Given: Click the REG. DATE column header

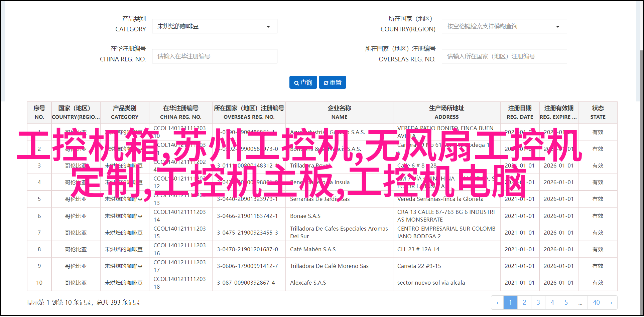Looking at the screenshot, I should click(520, 112).
